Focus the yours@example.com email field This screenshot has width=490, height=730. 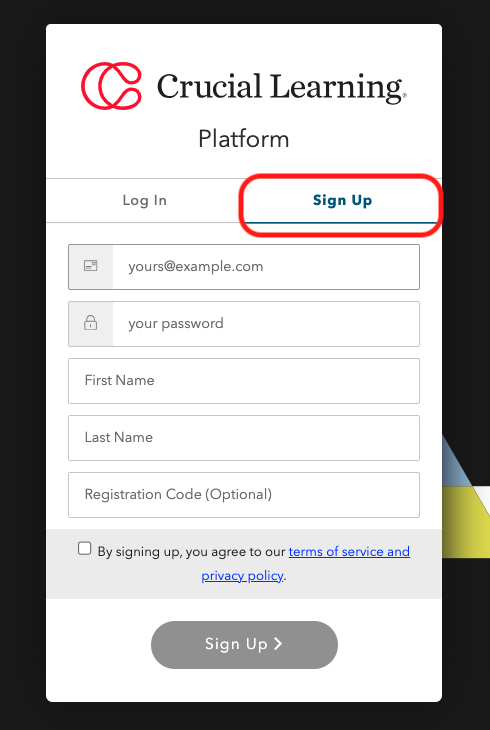click(244, 267)
